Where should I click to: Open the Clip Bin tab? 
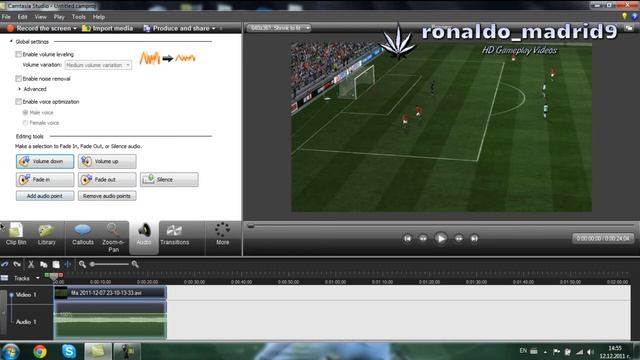point(16,234)
